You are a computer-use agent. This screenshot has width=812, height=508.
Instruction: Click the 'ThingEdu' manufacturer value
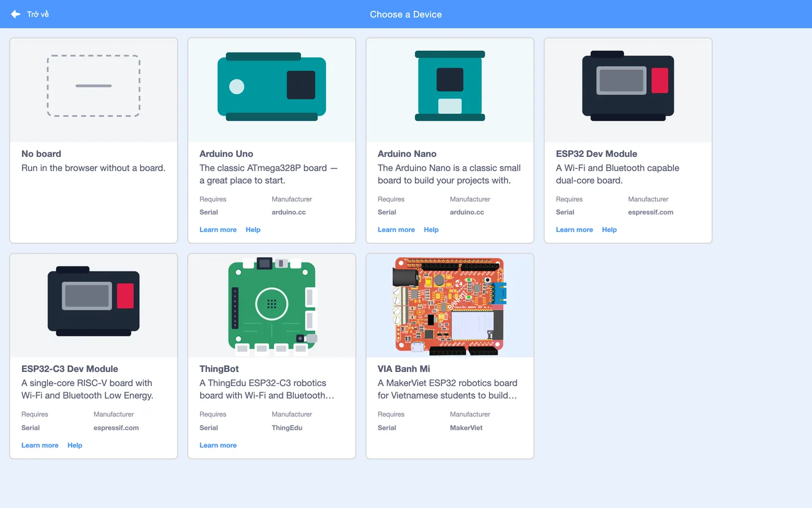coord(287,428)
